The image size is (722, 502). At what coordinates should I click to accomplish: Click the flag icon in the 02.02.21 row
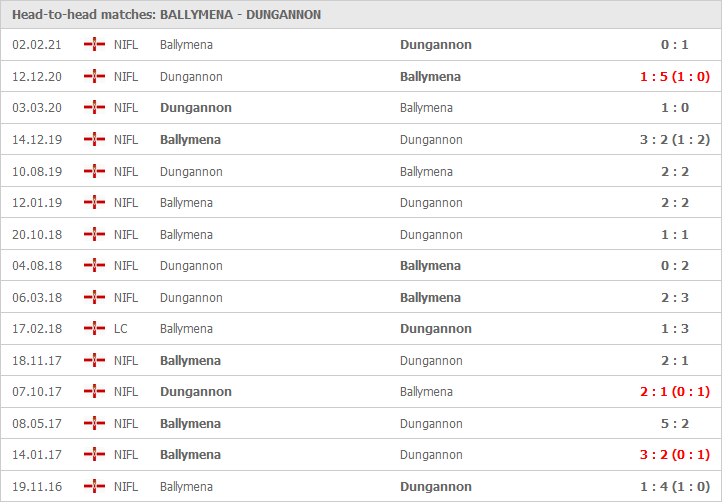[x=95, y=45]
